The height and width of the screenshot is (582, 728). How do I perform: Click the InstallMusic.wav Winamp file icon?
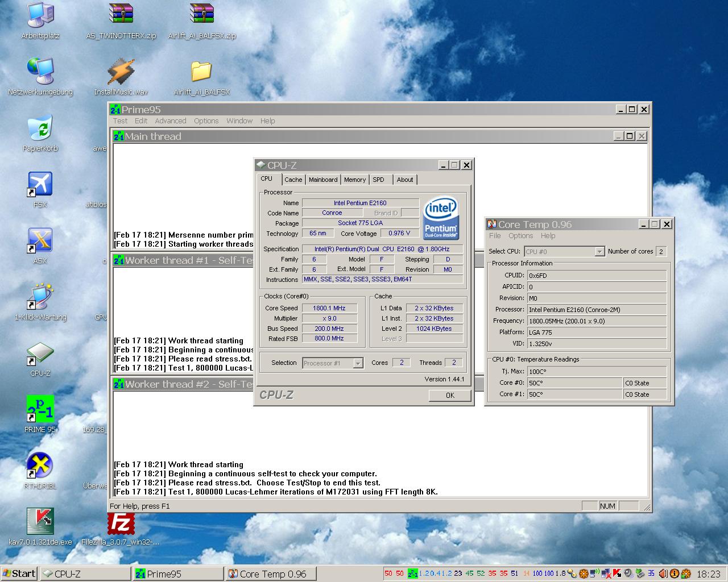(x=121, y=72)
